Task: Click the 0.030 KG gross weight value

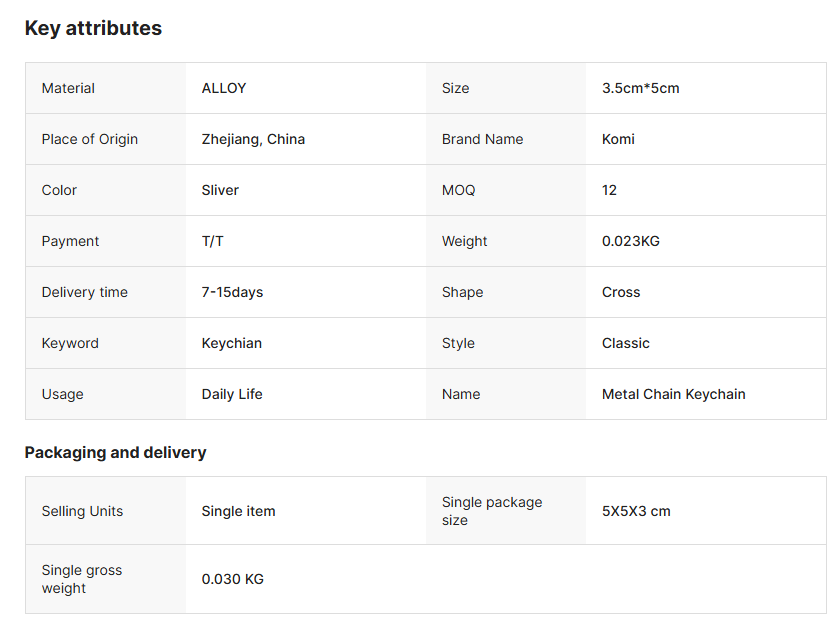Action: tap(232, 579)
